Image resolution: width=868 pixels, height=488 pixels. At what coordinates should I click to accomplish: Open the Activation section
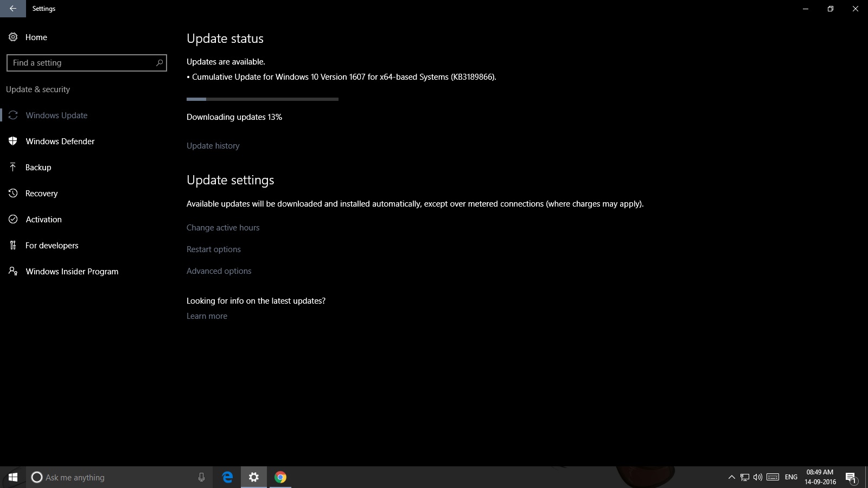point(43,219)
